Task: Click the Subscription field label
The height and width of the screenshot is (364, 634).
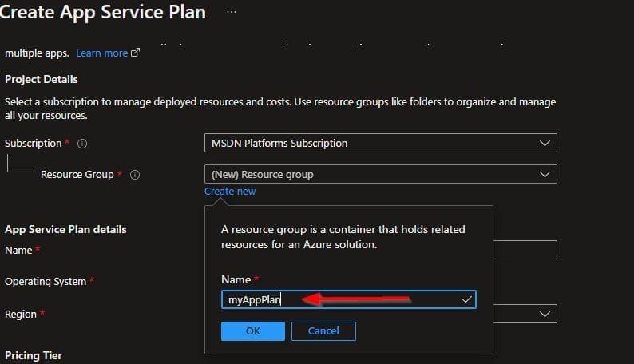Action: click(x=33, y=144)
